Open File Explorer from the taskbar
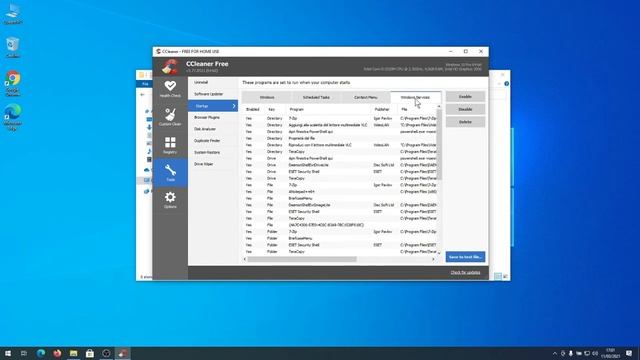Screen dimensions: 640x360 pyautogui.click(x=73, y=353)
